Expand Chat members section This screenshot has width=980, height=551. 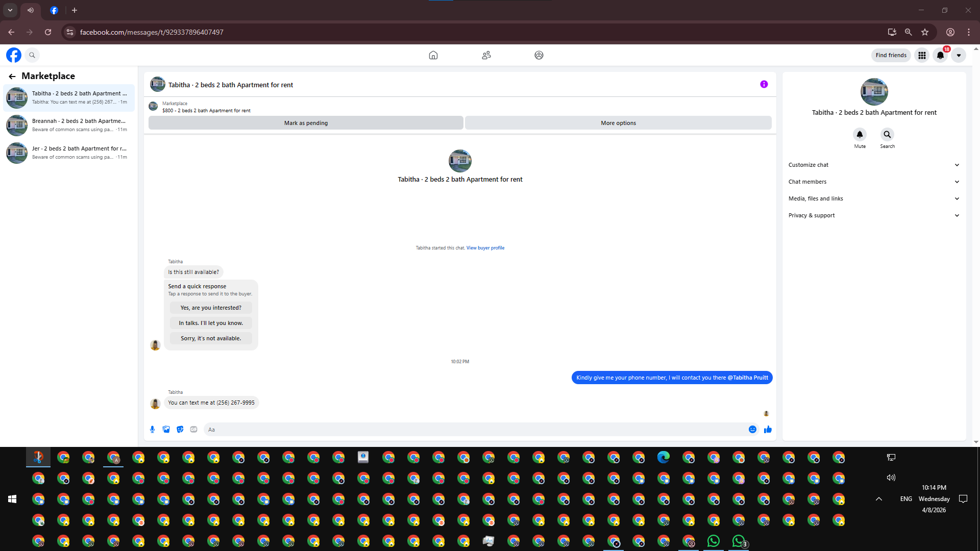[x=873, y=182]
